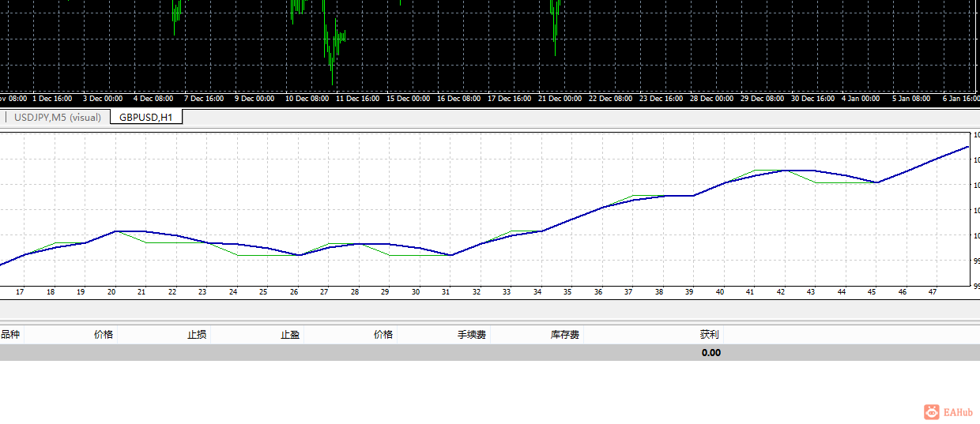Image resolution: width=980 pixels, height=424 pixels.
Task: Switch to the USDJPY,M5 (visual) chart tab
Action: pos(58,118)
